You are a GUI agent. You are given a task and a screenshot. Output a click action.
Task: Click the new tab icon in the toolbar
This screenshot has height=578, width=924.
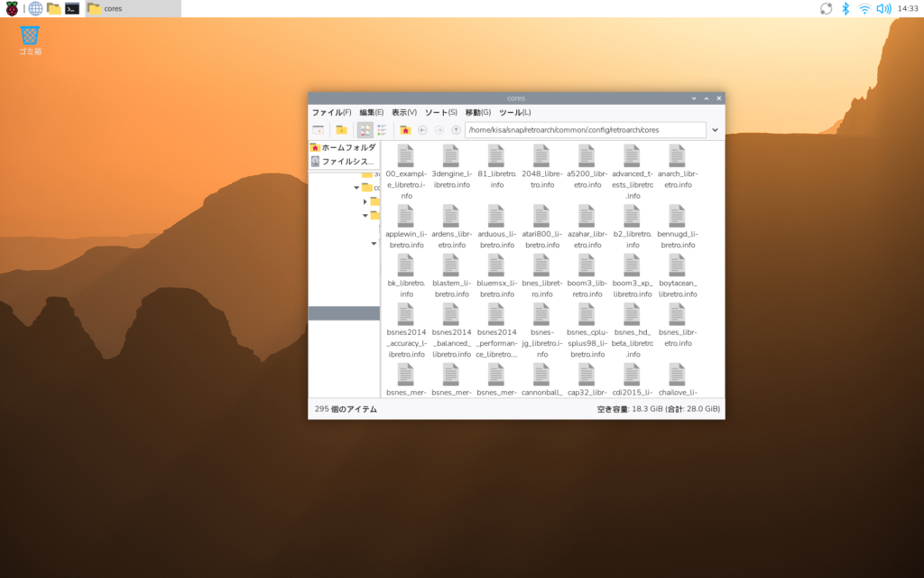click(318, 130)
